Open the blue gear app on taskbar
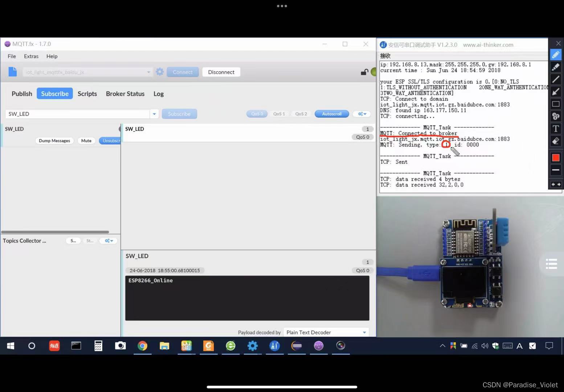This screenshot has height=392, width=564. tap(253, 346)
